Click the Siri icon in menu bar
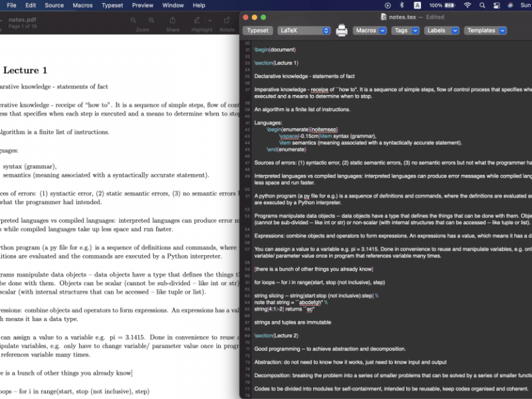Viewport: 532px width, 399px height. pyautogui.click(x=510, y=5)
